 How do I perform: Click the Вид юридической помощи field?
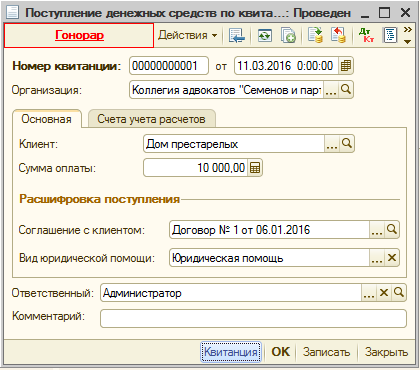point(269,258)
